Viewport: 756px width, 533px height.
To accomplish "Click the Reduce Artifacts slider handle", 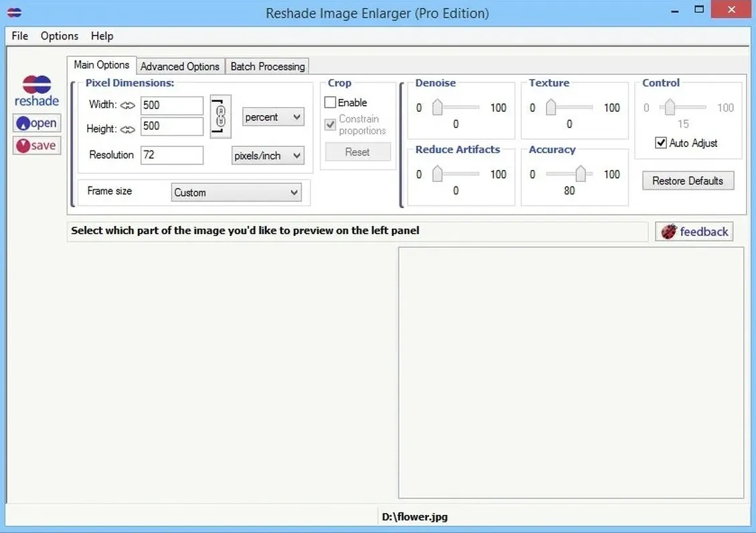I will pyautogui.click(x=438, y=173).
